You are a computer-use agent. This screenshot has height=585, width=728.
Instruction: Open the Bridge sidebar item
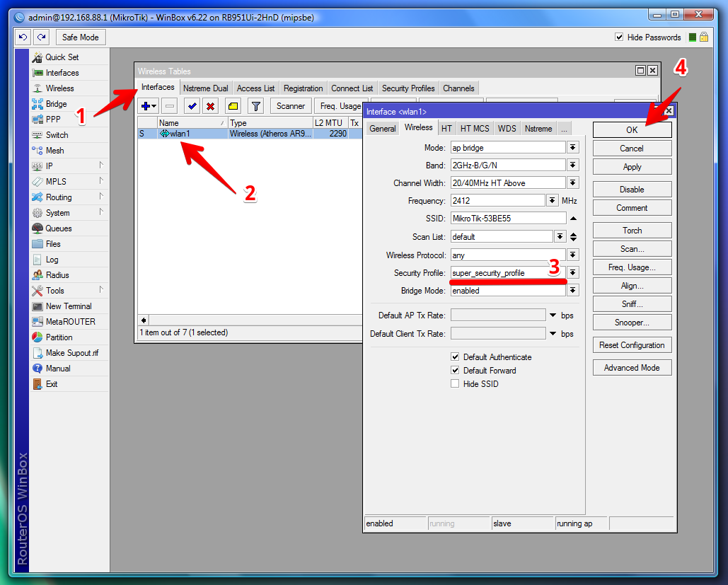(x=56, y=104)
